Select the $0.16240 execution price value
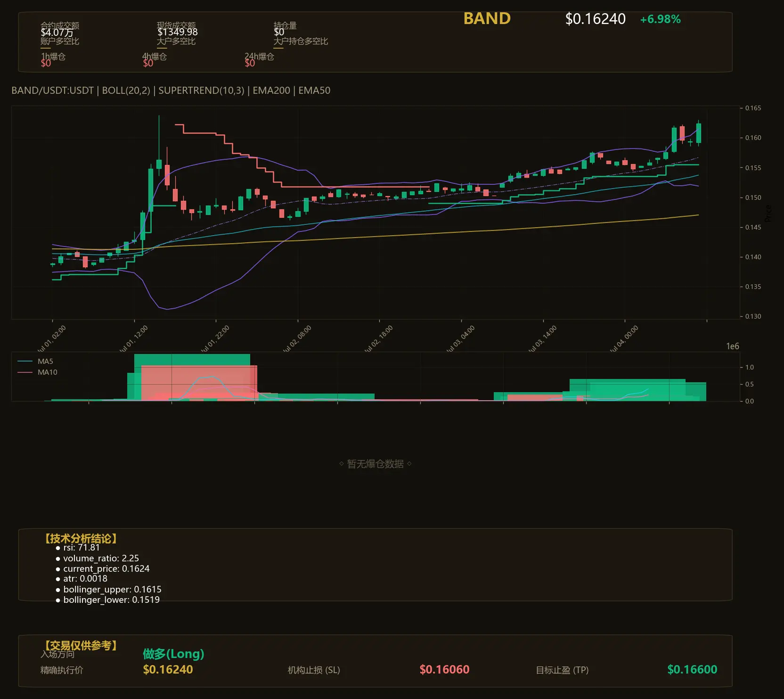This screenshot has height=699, width=784. coord(168,669)
